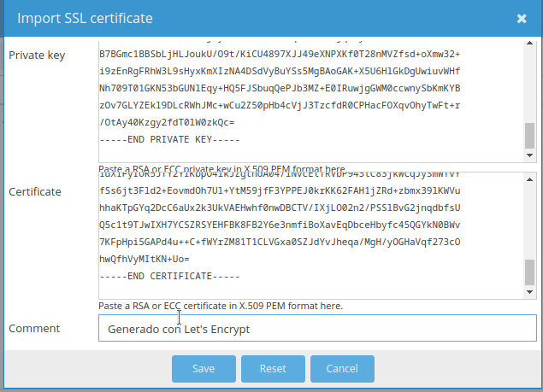Screen dimensions: 543x392
Task: Click certificate line starting with hhaKTpGYq2DcC6
Action: point(280,208)
